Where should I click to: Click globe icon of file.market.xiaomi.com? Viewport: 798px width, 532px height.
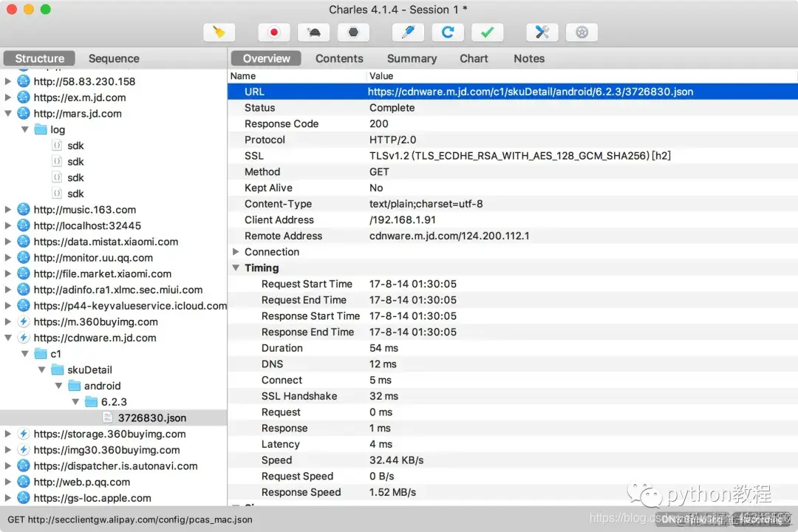(24, 273)
